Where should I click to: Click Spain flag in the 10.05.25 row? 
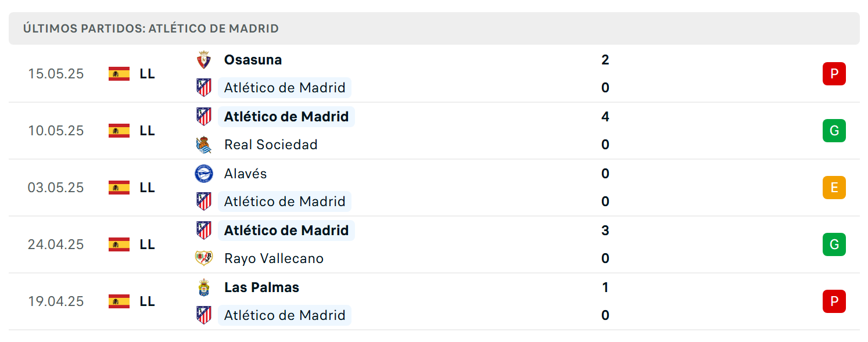click(119, 131)
